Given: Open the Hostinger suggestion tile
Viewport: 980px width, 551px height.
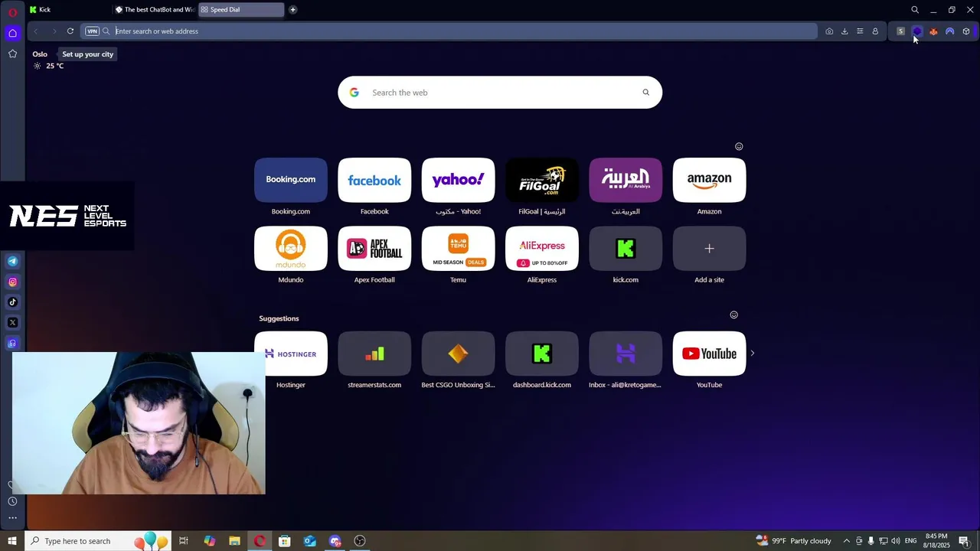Looking at the screenshot, I should point(291,354).
